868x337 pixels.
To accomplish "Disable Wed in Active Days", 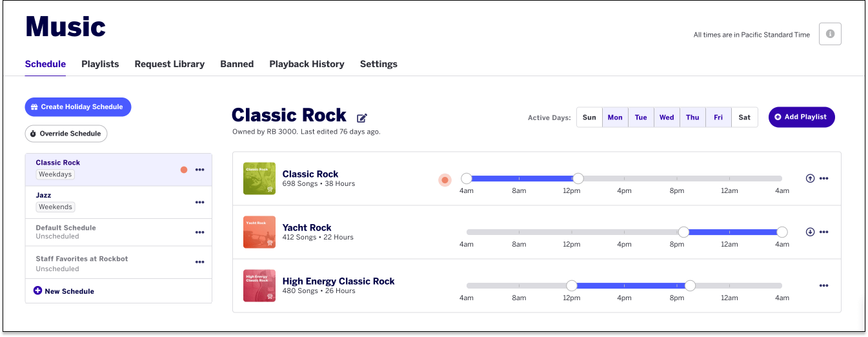I will pyautogui.click(x=667, y=117).
